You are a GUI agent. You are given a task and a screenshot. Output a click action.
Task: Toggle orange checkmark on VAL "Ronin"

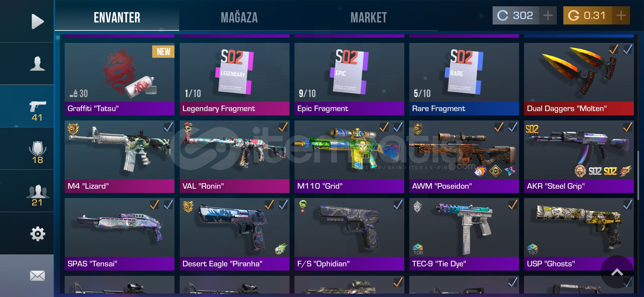(x=283, y=127)
